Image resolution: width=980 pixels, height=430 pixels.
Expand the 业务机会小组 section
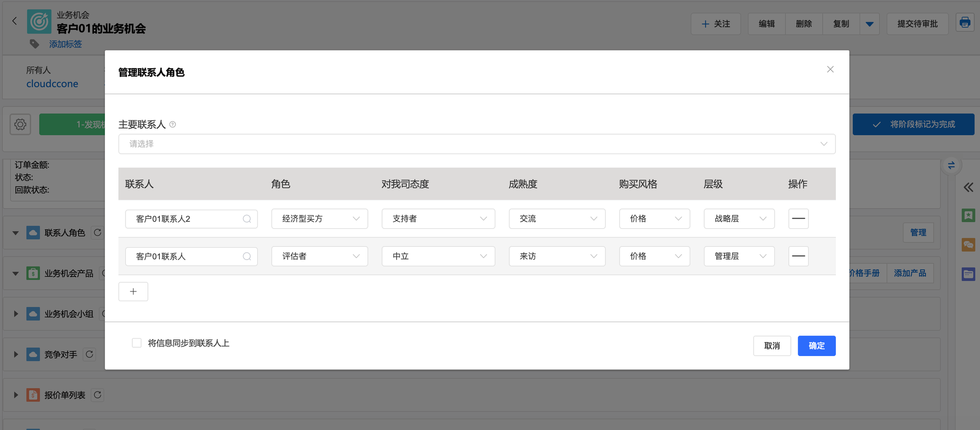click(16, 314)
